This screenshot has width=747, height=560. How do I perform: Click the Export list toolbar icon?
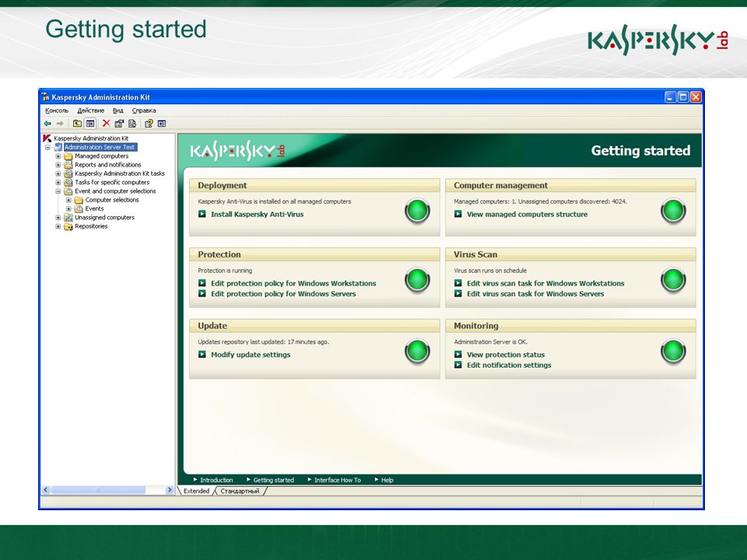(132, 124)
